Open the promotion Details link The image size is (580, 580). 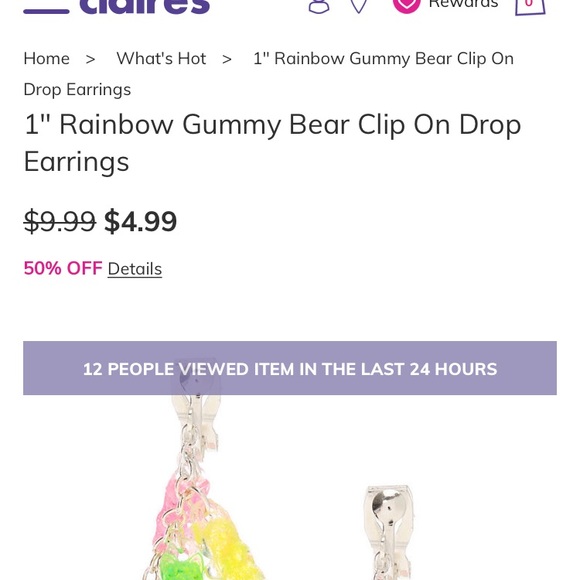[x=135, y=269]
